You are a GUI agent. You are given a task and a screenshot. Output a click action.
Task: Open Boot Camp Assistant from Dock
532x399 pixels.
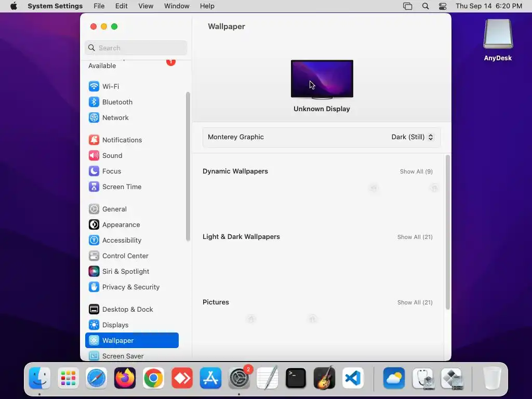451,378
